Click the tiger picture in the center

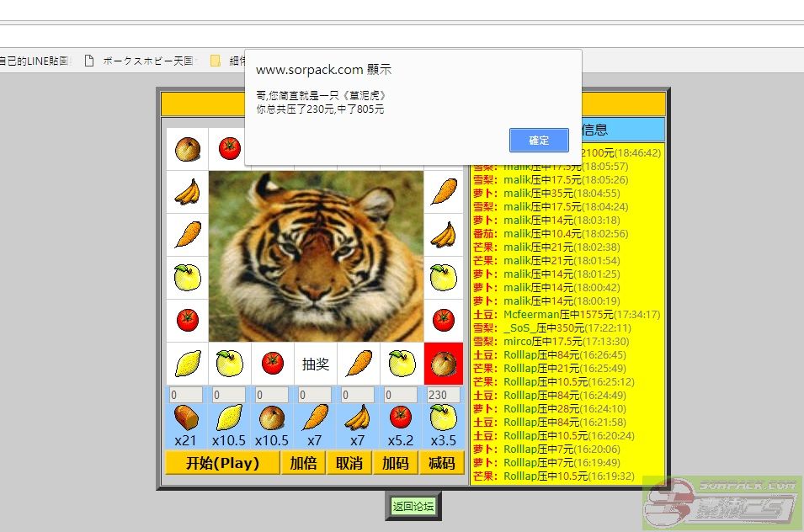coord(315,257)
